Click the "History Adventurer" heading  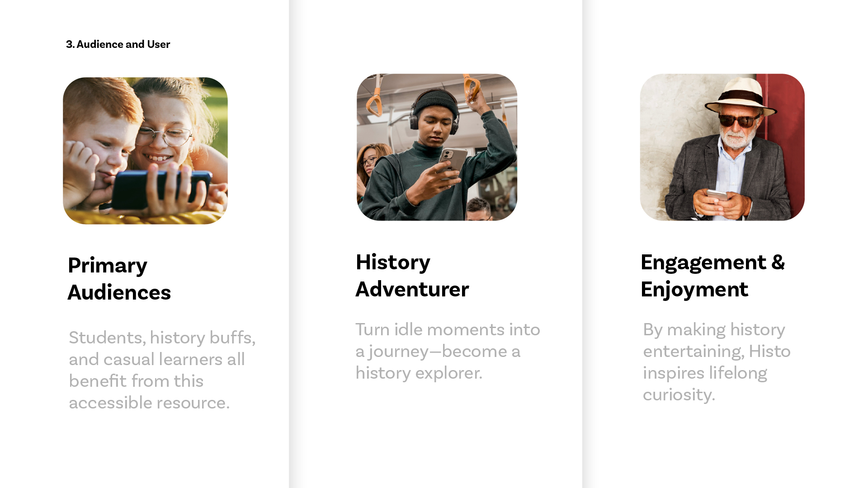click(412, 275)
